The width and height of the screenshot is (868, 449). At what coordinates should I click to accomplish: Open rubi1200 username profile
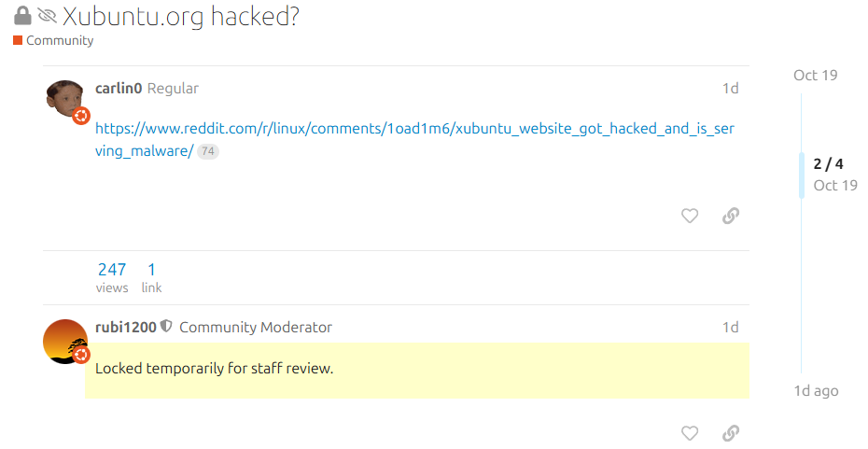[126, 327]
